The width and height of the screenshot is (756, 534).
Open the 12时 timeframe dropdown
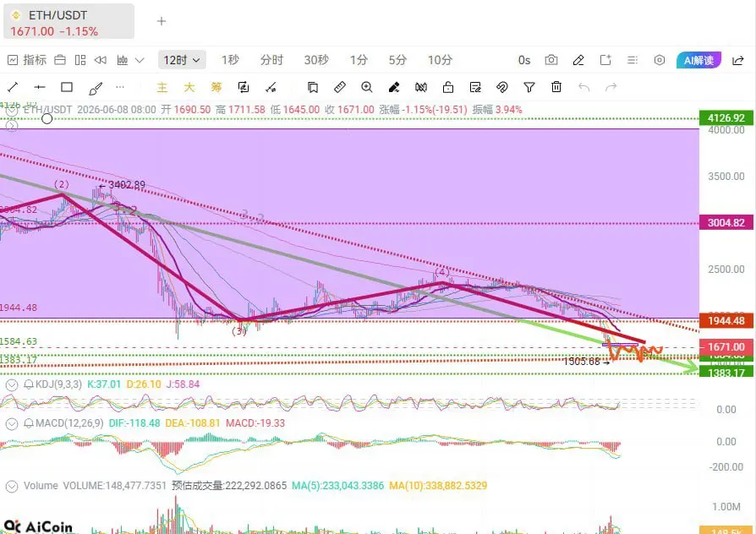tap(182, 60)
